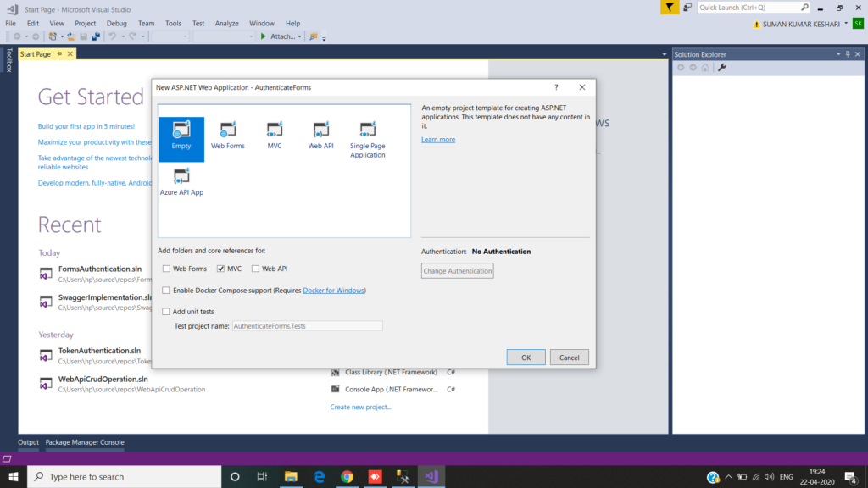Click the send feedback icon
The width and height of the screenshot is (868, 488).
(687, 7)
